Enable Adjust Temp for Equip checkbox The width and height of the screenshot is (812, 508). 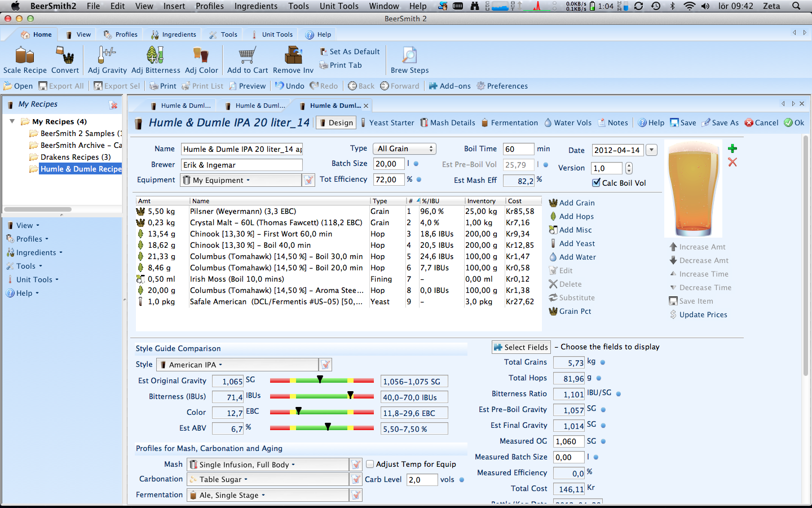pos(370,464)
